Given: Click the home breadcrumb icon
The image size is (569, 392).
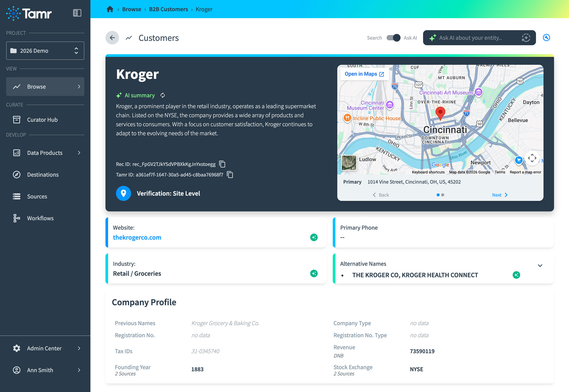Looking at the screenshot, I should (110, 9).
